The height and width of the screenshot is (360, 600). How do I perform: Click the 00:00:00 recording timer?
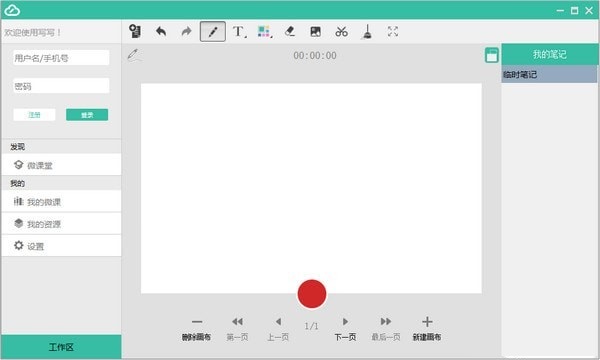coord(315,55)
